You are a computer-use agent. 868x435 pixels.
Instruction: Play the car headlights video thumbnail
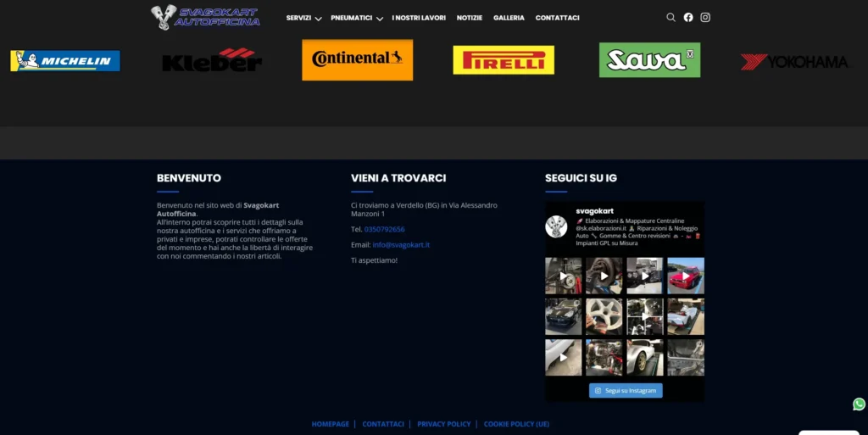point(645,276)
